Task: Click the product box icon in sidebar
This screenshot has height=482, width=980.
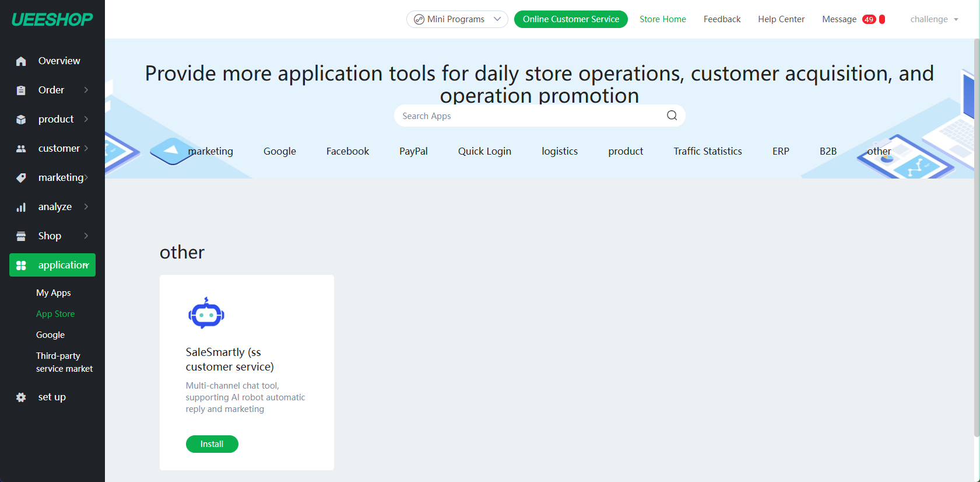Action: point(21,120)
